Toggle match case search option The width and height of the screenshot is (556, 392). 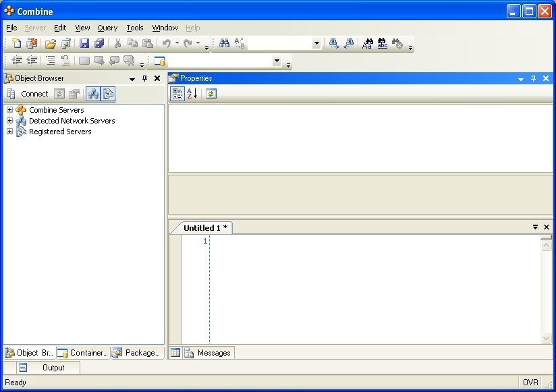[367, 43]
